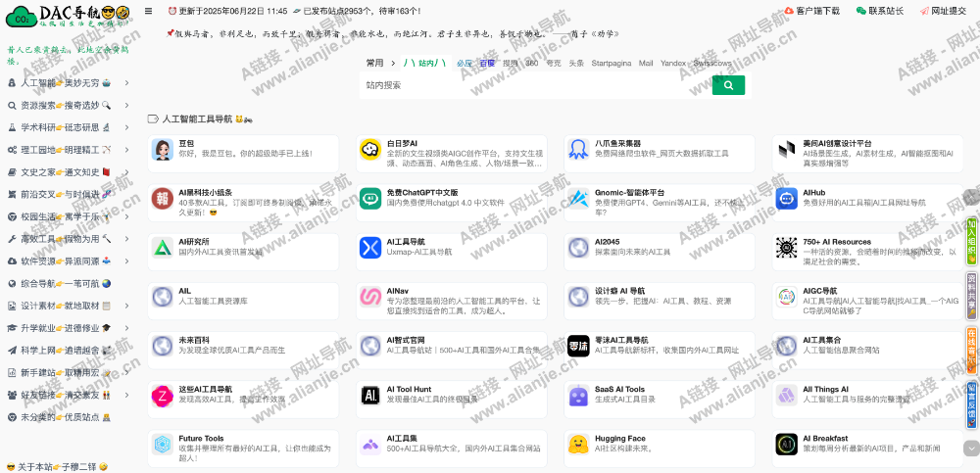This screenshot has width=980, height=473.
Task: Expand the 学术科研 sidebar category chevron
Action: (x=126, y=127)
